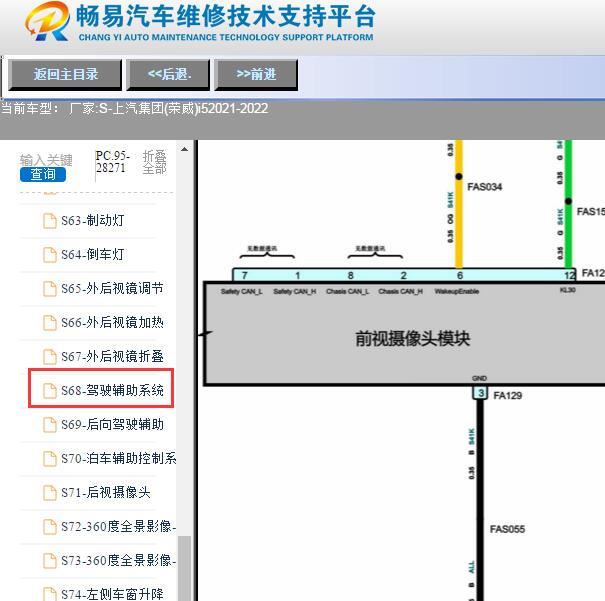Viewport: 605px width, 601px height.
Task: Click the FAS034 splice label
Action: pos(485,187)
